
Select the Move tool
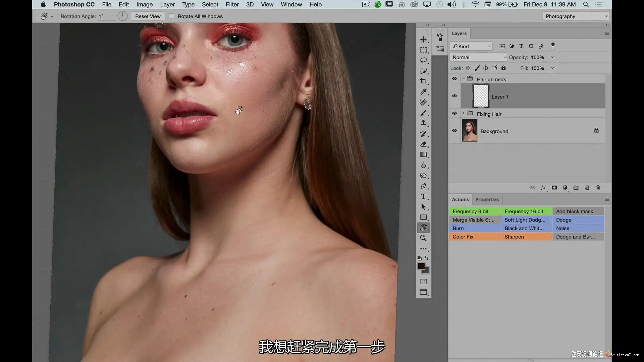tap(423, 40)
